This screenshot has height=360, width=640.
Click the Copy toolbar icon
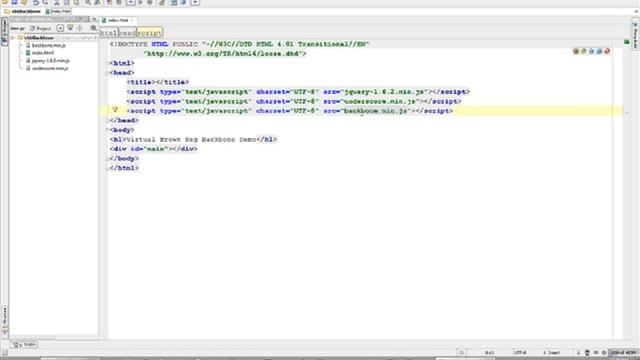(67, 2)
